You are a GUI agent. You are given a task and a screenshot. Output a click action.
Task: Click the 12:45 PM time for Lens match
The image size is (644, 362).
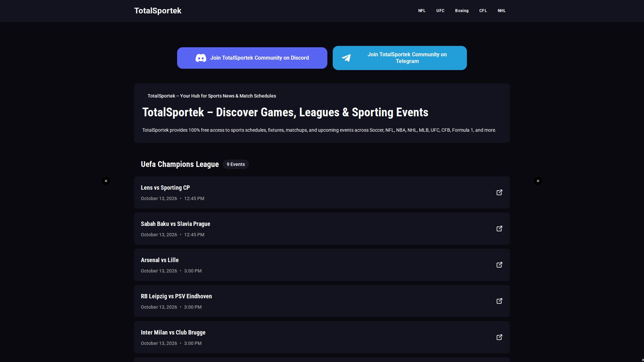194,198
